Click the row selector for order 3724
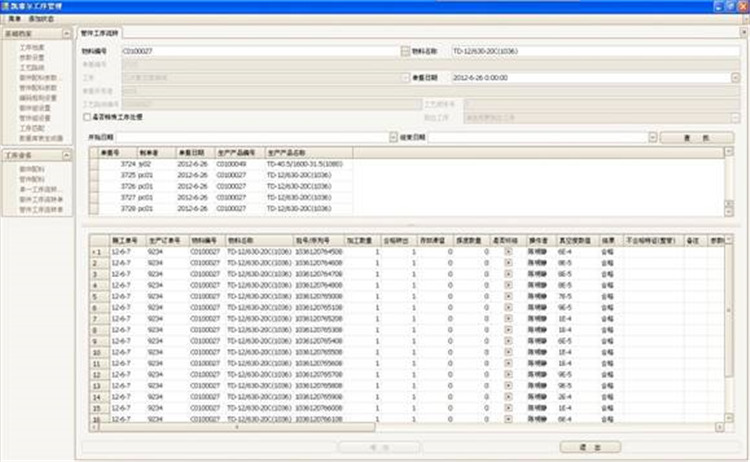The image size is (750, 462). 94,162
